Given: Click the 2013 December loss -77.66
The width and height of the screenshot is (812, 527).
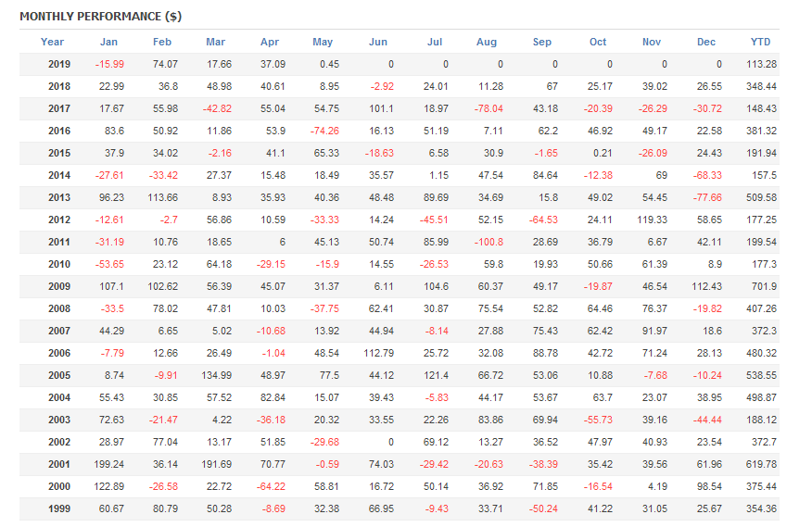Looking at the screenshot, I should (706, 197).
